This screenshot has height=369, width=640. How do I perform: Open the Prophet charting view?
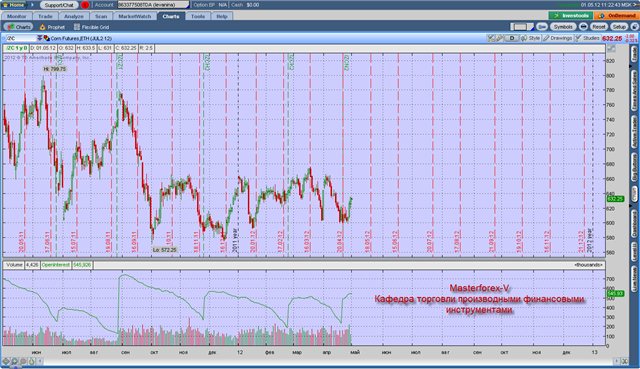click(53, 27)
